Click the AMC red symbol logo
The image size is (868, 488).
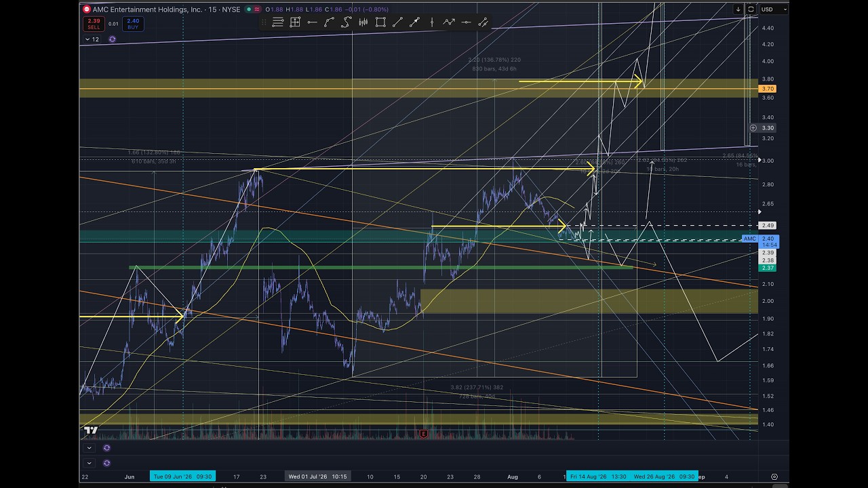[x=86, y=9]
